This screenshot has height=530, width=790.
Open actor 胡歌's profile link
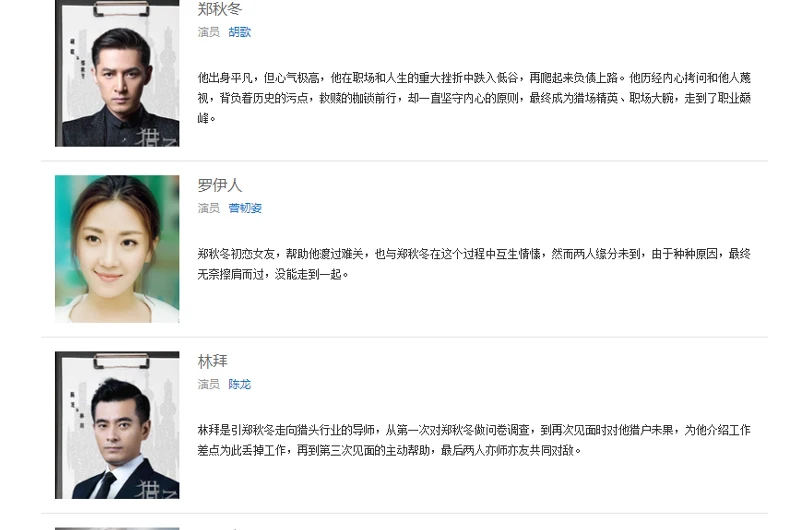[239, 32]
